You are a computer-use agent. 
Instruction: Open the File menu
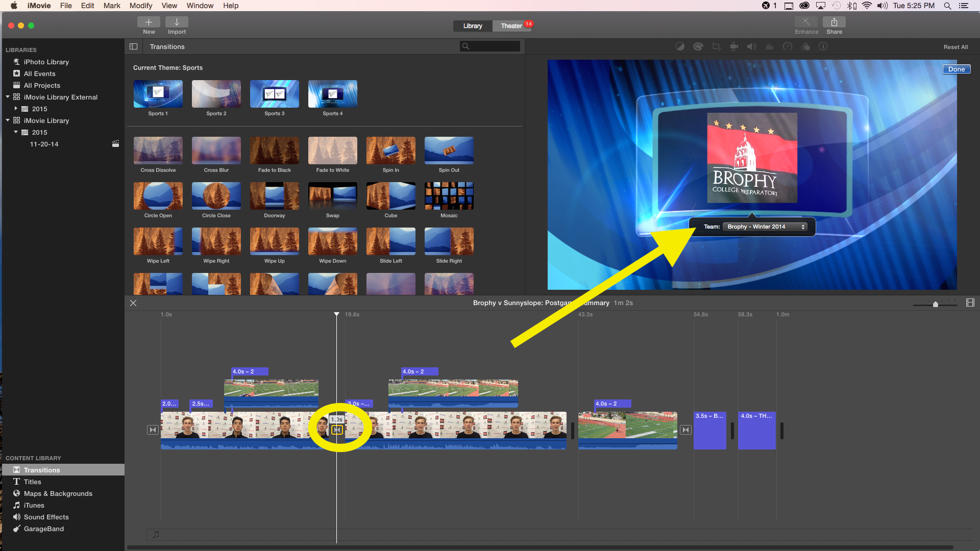coord(65,6)
